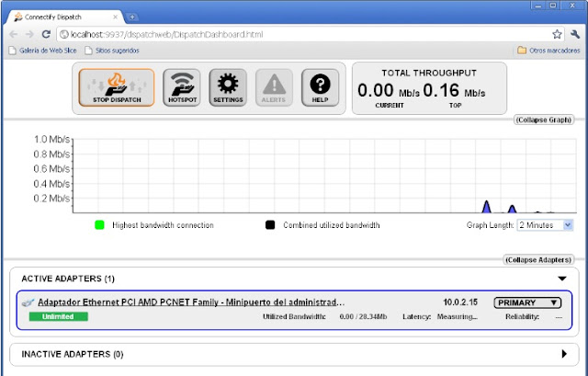Close the Connectify Dispatch tab
Screen dimensions: 588x376
coord(115,17)
